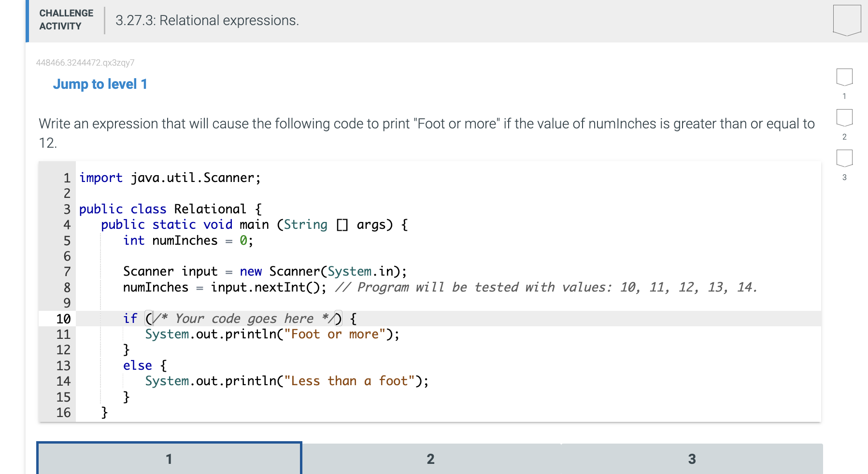Click the "CHALLENGE ACTIVITY" label

click(66, 19)
